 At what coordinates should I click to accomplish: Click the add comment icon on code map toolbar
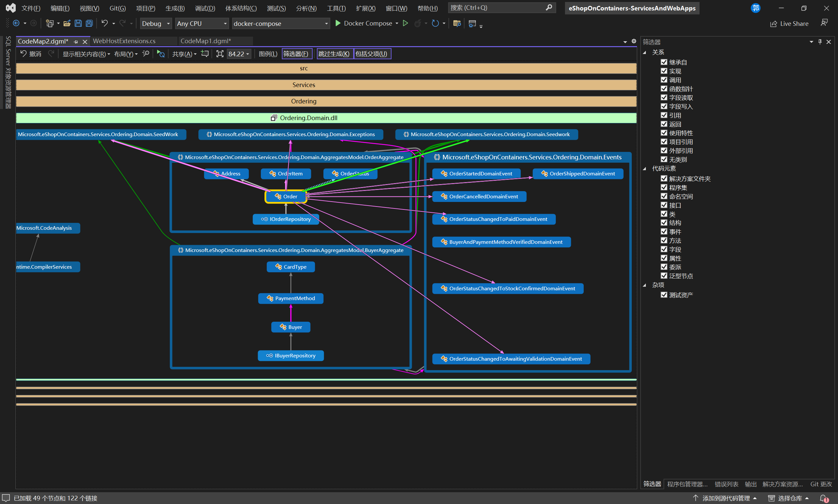tap(205, 54)
